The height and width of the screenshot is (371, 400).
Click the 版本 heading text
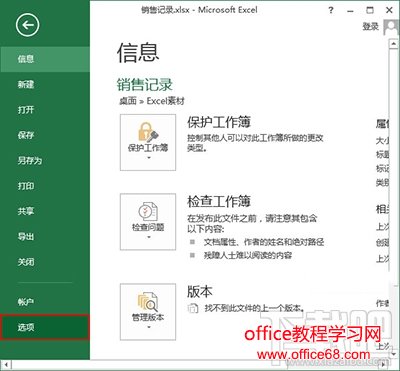click(200, 292)
